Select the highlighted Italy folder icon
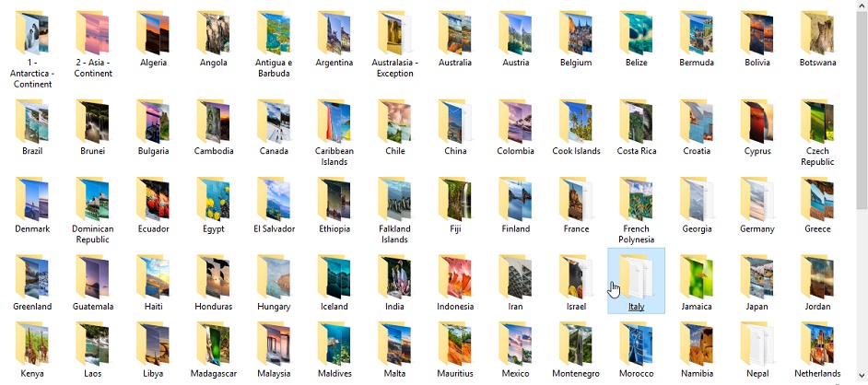The width and height of the screenshot is (868, 385). 636,276
